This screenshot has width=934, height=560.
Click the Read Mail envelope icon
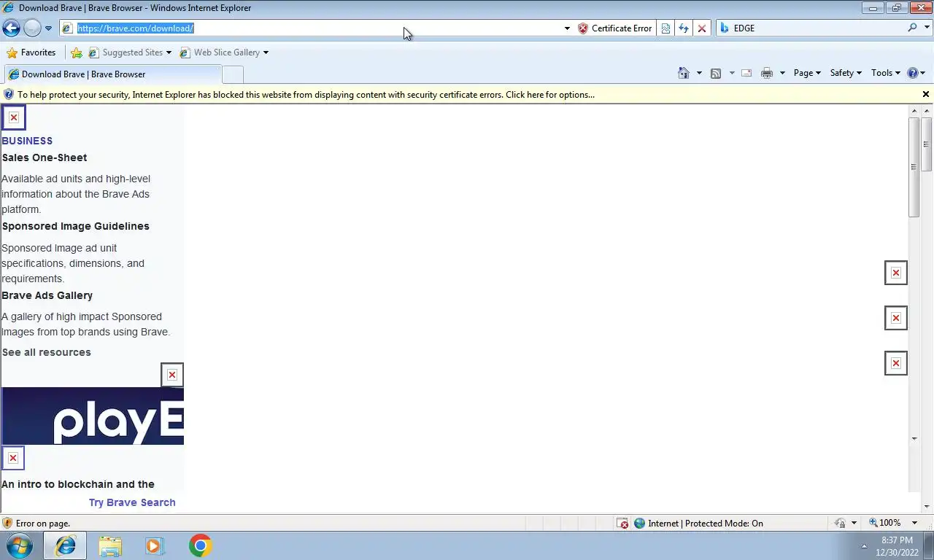[746, 73]
